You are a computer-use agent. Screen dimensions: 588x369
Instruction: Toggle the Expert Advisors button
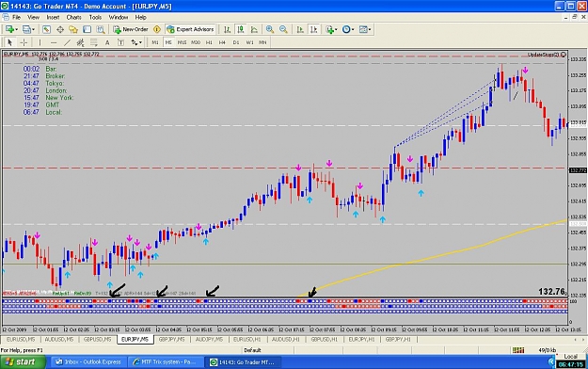pyautogui.click(x=190, y=29)
